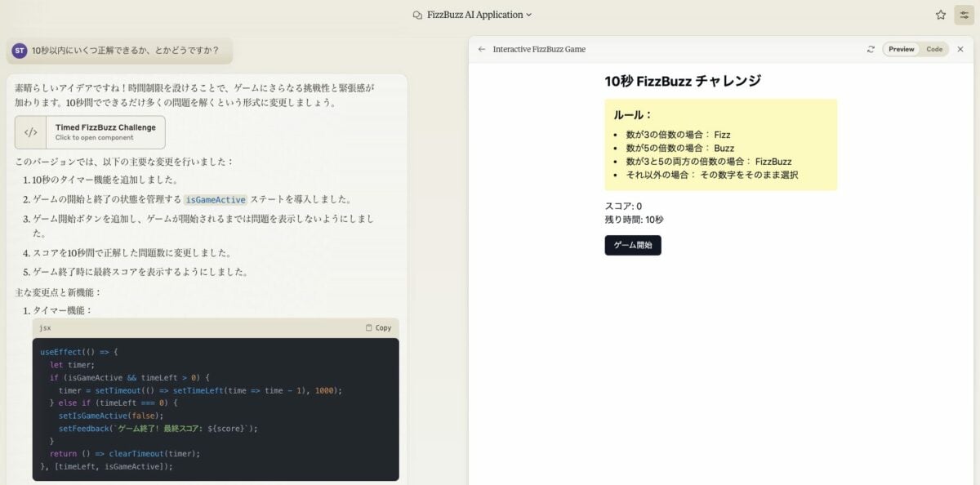The width and height of the screenshot is (980, 485).
Task: Click inside the useEffect code block
Action: (x=216, y=408)
